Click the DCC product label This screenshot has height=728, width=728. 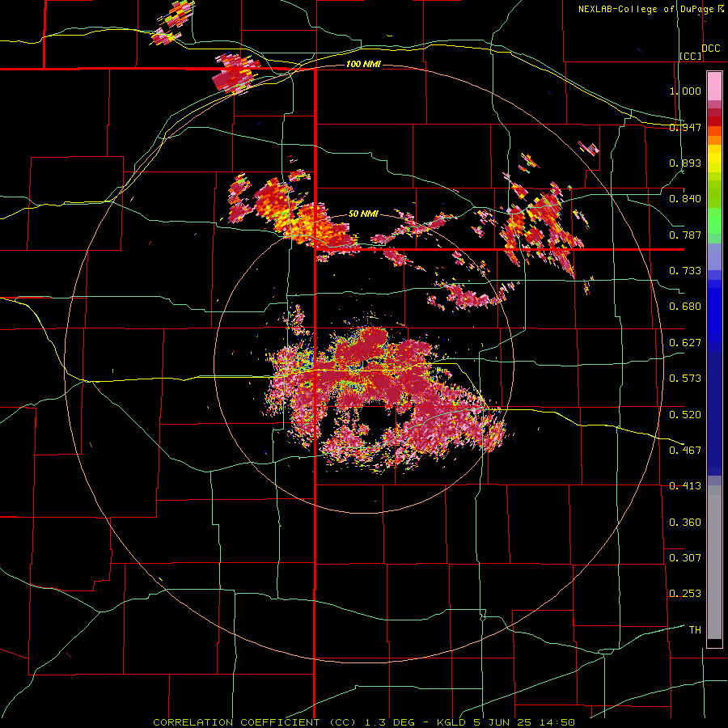(x=710, y=49)
